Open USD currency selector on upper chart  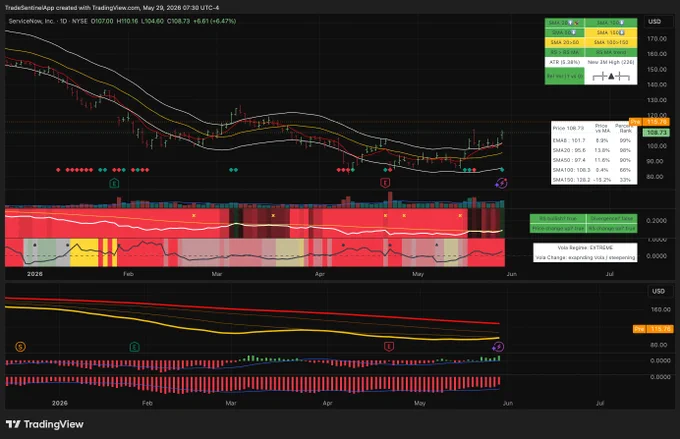pyautogui.click(x=654, y=21)
